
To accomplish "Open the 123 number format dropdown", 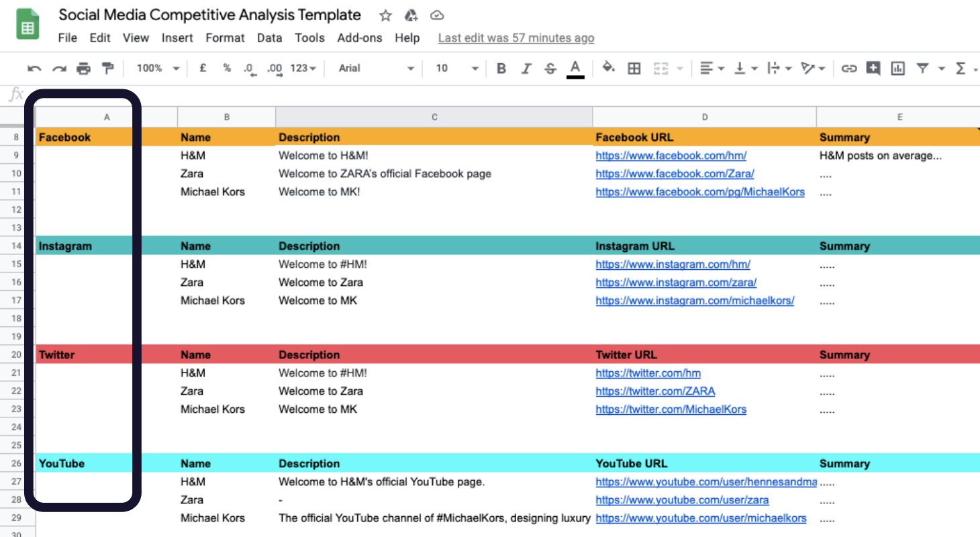I will click(x=303, y=68).
